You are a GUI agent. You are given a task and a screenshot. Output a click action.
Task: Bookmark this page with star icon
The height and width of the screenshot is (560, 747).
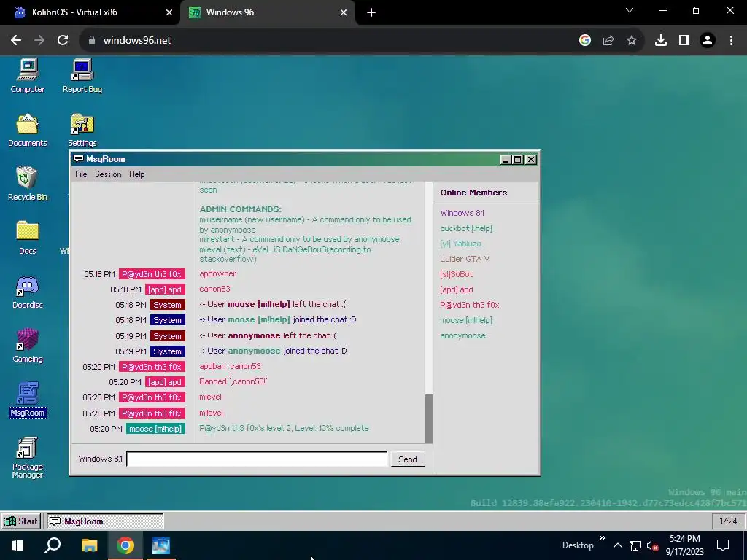pos(632,41)
